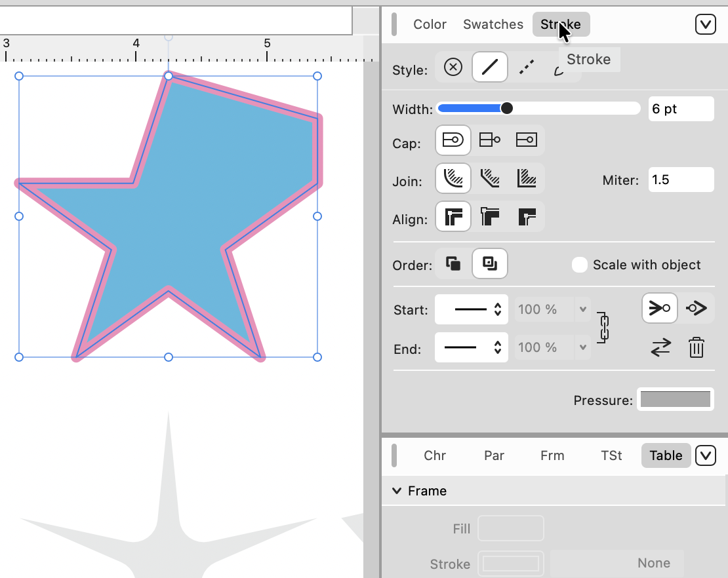The height and width of the screenshot is (578, 728).
Task: Click the delete arrowheads trash icon
Action: point(696,347)
